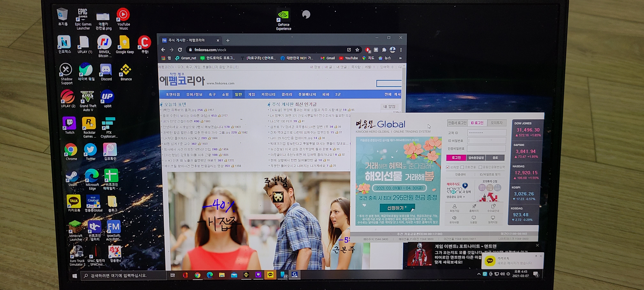Open the Minecraft Launcher desktop icon
The height and width of the screenshot is (290, 644).
[x=76, y=230]
